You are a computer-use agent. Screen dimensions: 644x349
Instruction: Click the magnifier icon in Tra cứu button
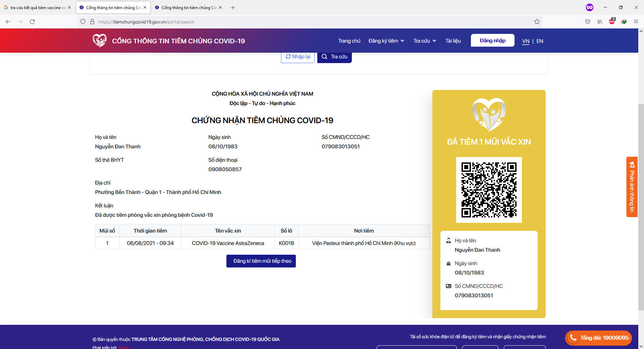point(324,57)
